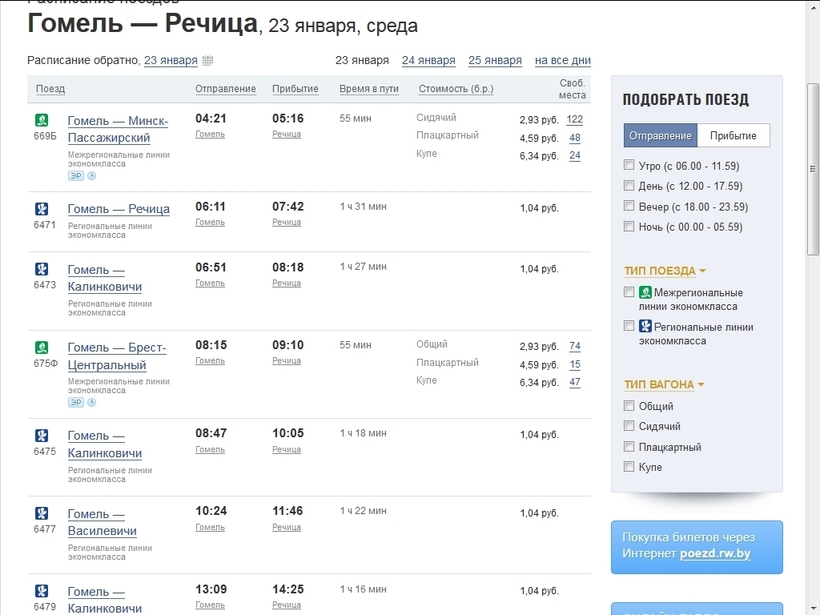This screenshot has width=820, height=615.
Task: Enable the Межрегиональные линии экономкласса filter
Action: pyautogui.click(x=629, y=292)
